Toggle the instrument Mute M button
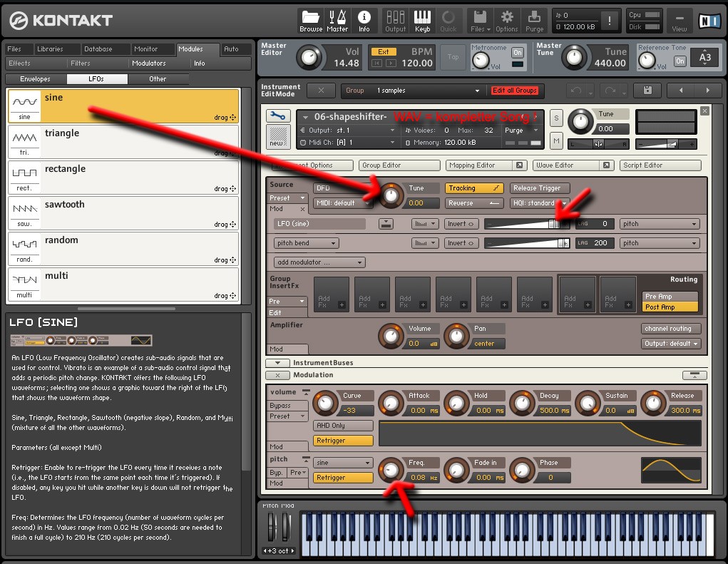 pos(556,140)
